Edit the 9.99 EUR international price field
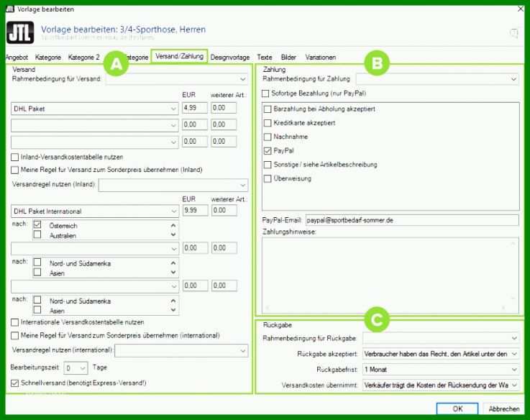This screenshot has height=420, width=530. 196,210
